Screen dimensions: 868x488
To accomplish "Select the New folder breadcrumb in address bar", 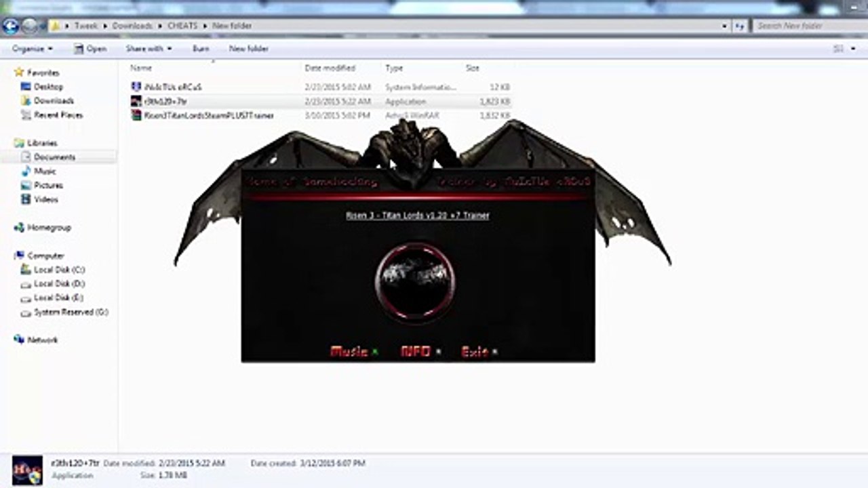I will [x=231, y=26].
